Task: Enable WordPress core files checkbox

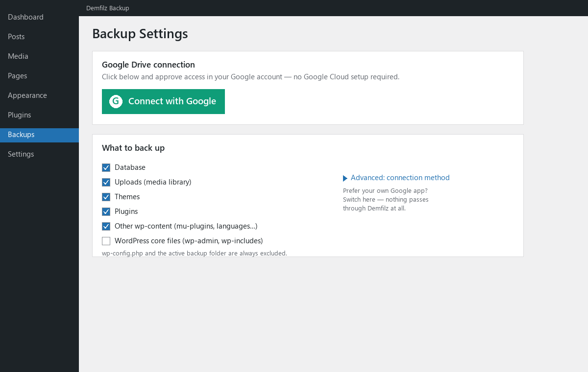Action: point(106,241)
